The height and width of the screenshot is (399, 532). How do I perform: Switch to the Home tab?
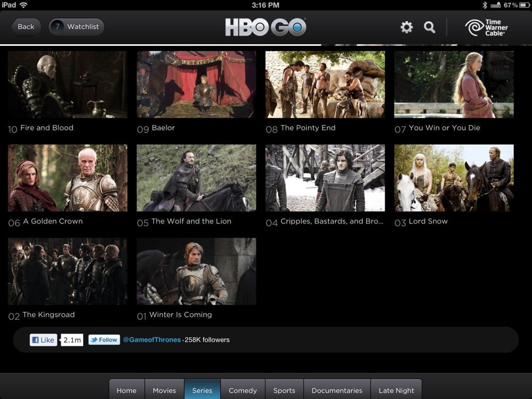click(x=127, y=390)
